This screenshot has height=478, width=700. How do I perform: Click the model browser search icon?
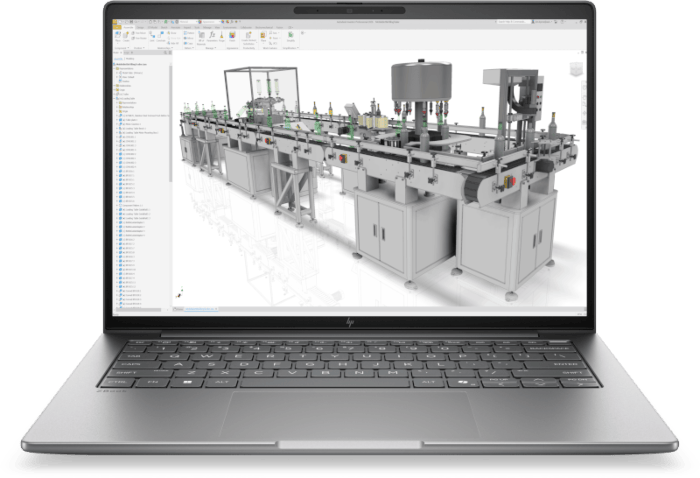tap(165, 52)
